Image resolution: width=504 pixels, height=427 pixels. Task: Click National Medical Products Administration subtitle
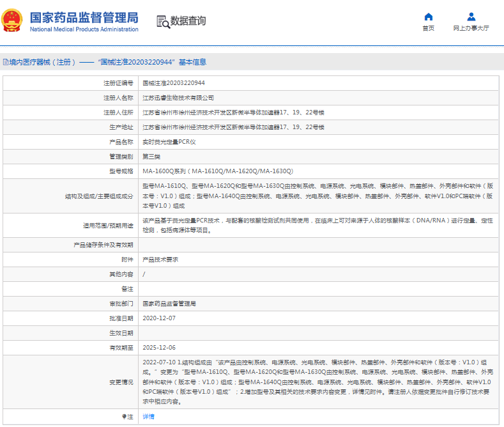pyautogui.click(x=84, y=29)
